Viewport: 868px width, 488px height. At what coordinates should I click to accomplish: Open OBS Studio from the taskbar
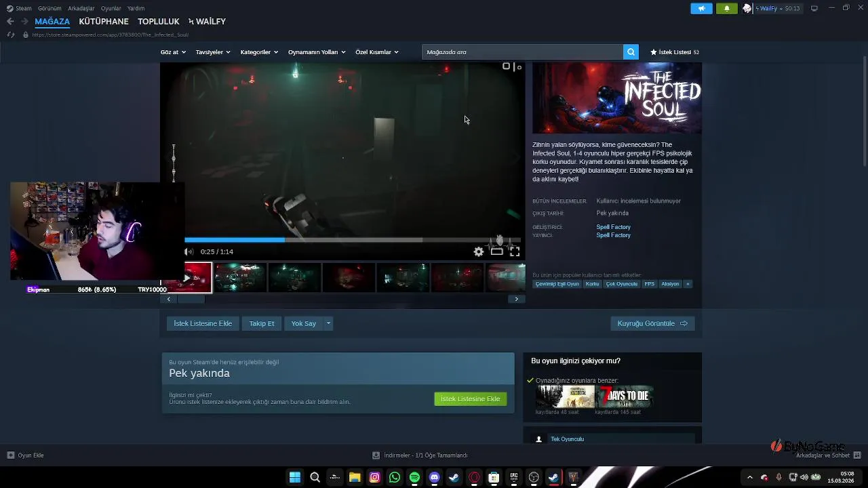(534, 477)
